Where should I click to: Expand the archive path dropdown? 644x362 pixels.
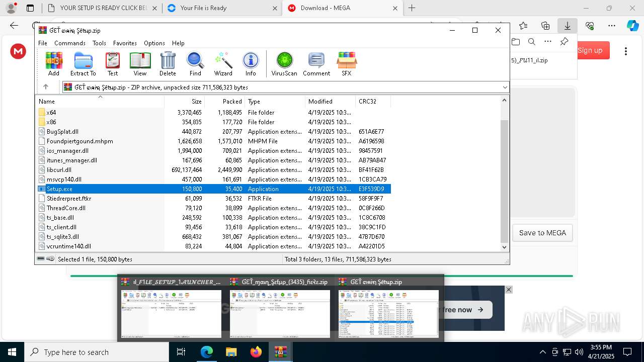(505, 87)
